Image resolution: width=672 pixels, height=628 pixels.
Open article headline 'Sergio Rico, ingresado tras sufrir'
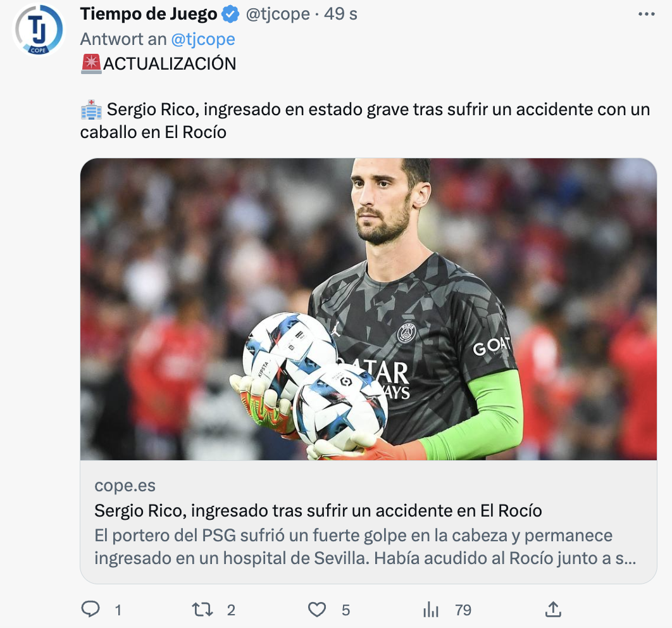(318, 510)
